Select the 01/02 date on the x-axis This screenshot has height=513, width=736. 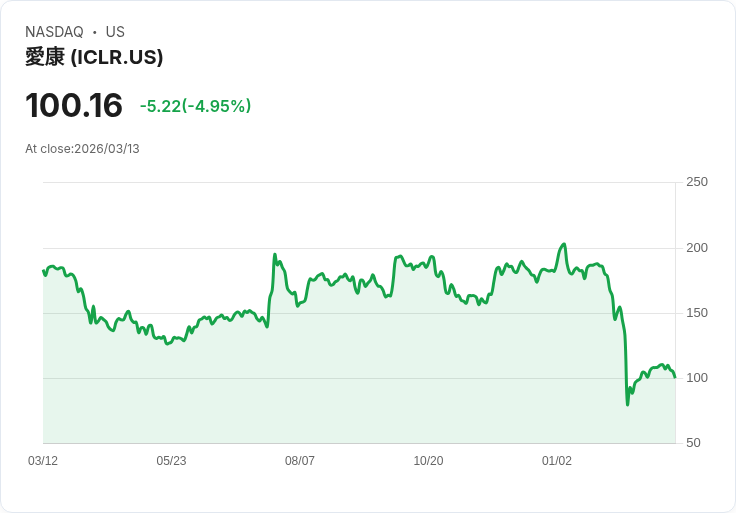[x=557, y=461]
